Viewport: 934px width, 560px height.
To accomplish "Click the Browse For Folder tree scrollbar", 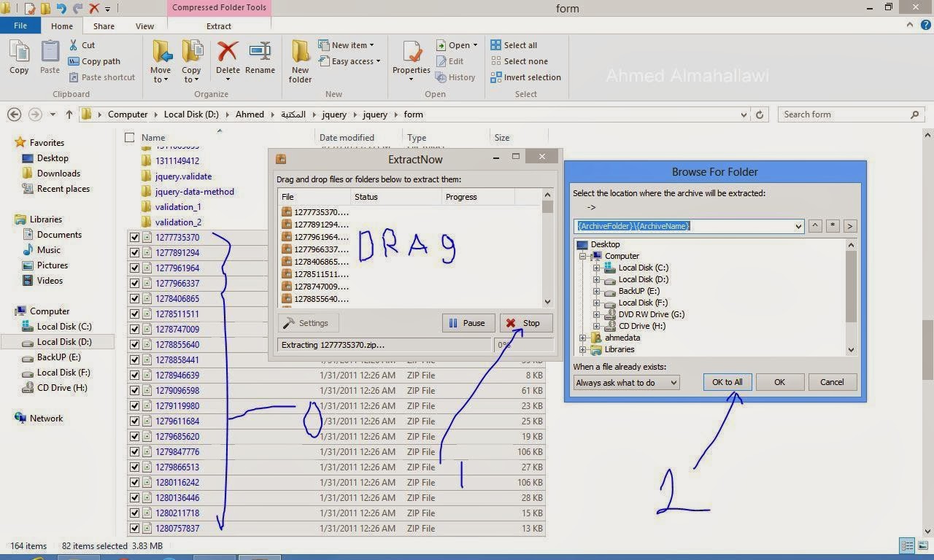I will (x=851, y=297).
